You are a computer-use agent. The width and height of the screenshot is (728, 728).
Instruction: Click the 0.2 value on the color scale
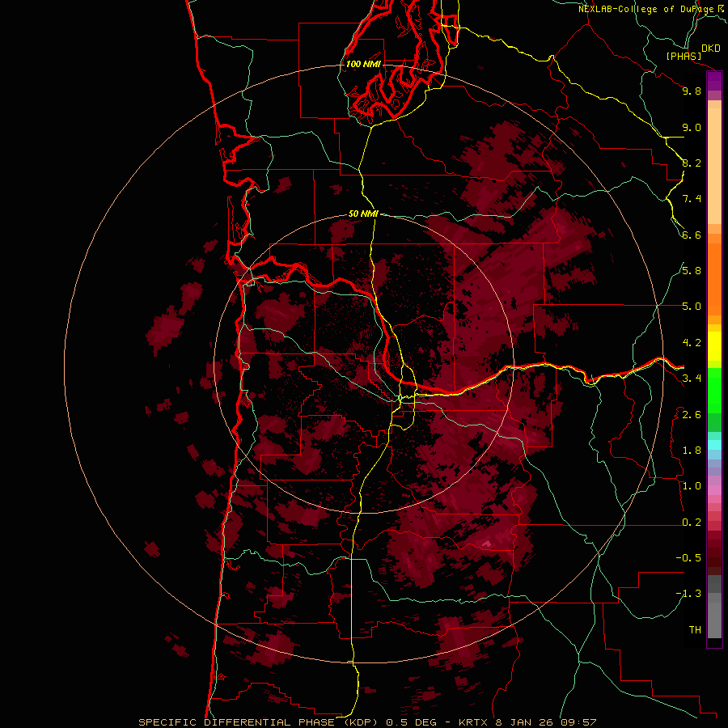tap(692, 523)
